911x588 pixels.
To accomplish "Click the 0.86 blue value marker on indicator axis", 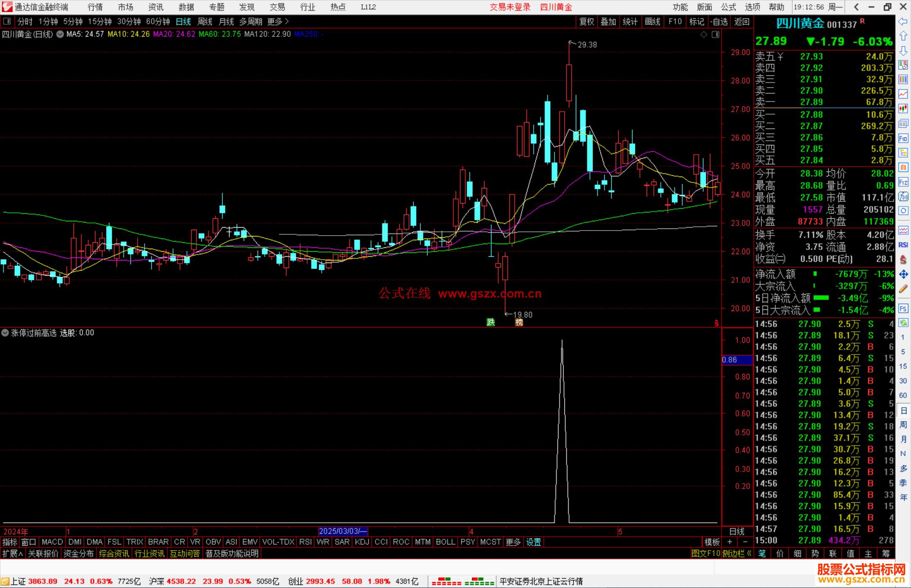I will pyautogui.click(x=737, y=360).
